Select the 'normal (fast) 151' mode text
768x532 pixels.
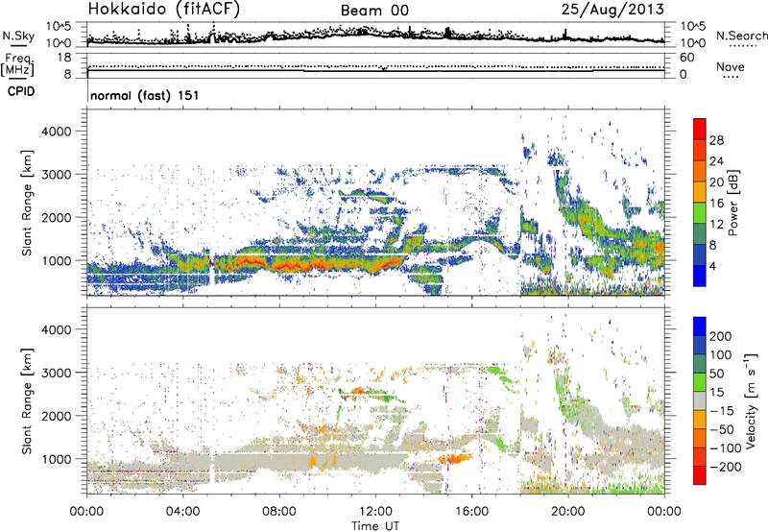pyautogui.click(x=145, y=95)
